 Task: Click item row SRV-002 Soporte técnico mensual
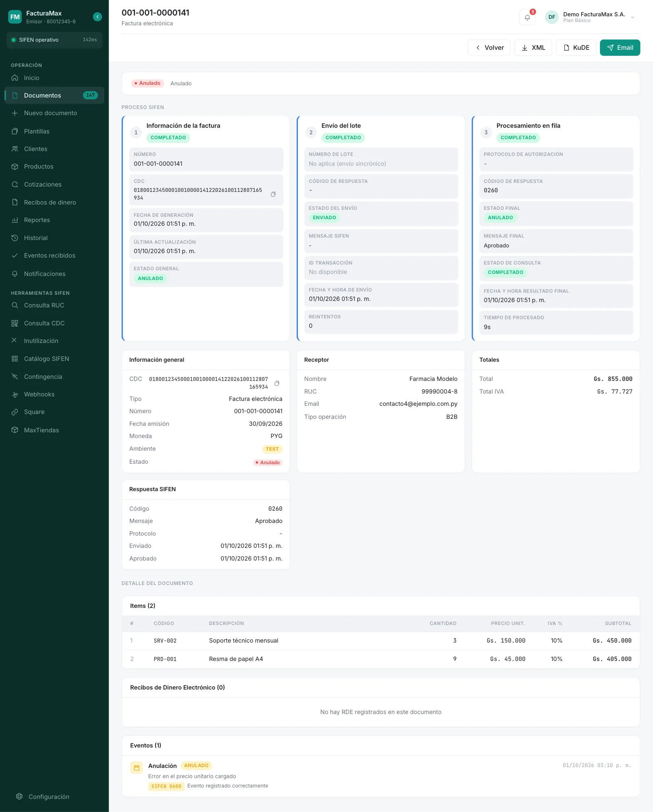381,641
